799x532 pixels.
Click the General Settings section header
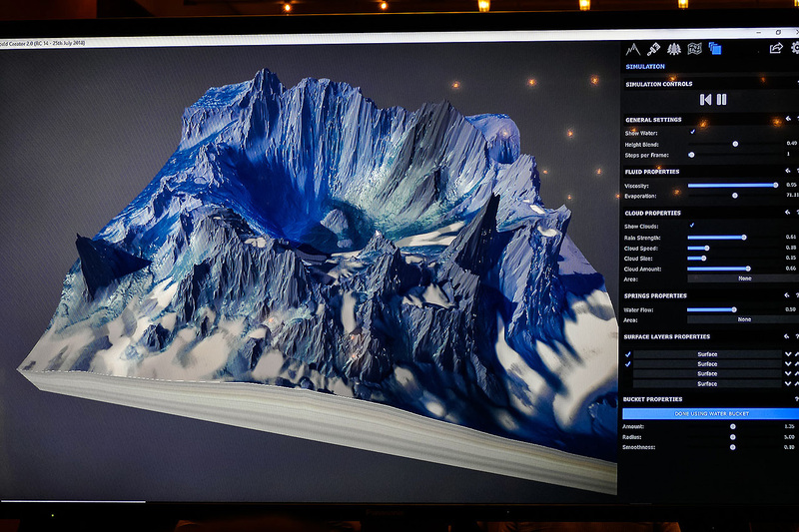point(653,120)
